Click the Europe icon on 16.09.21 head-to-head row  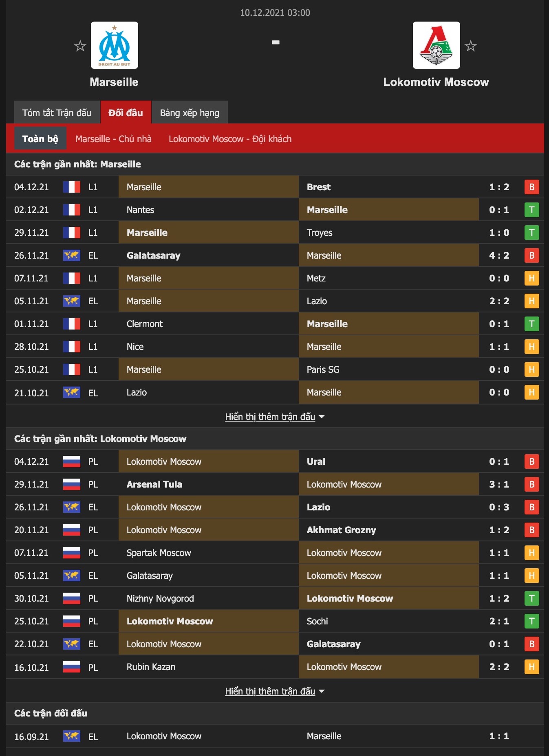click(72, 736)
